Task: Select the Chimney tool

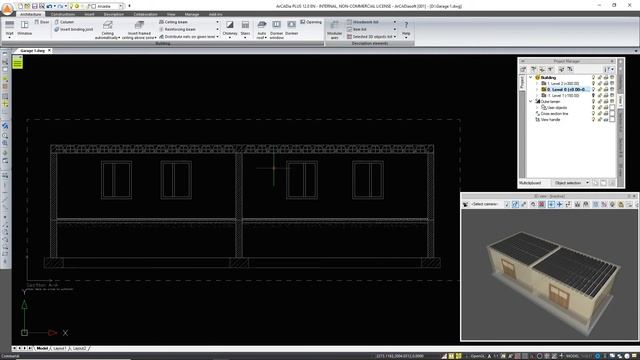Action: click(x=230, y=29)
